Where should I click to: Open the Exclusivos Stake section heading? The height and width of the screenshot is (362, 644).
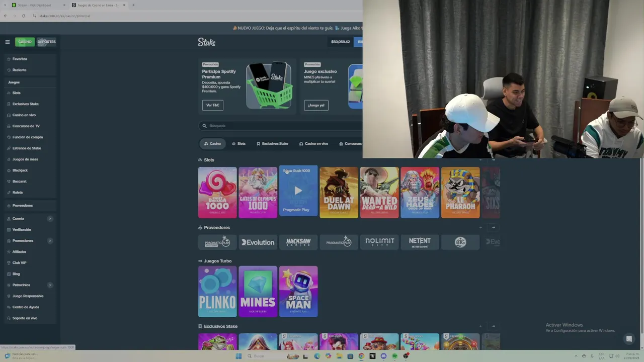[220, 326]
